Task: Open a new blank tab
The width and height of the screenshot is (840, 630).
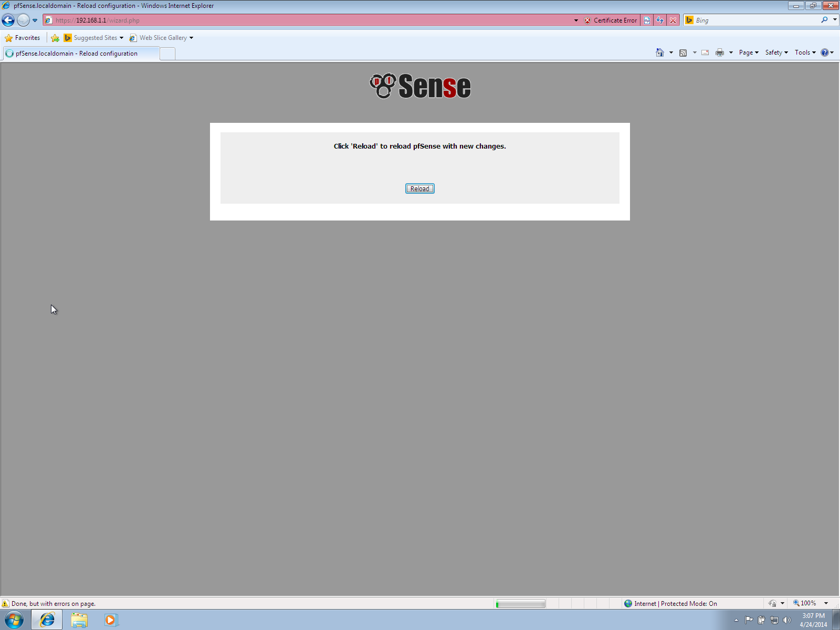Action: coord(167,54)
